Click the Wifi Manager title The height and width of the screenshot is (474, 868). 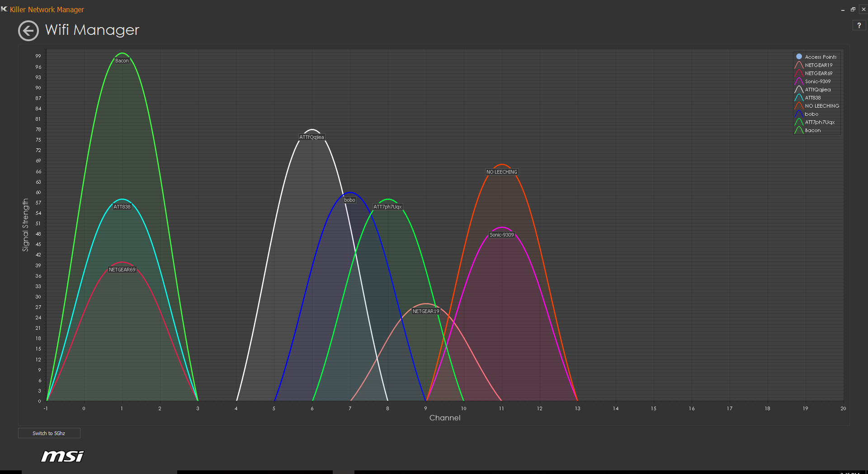[x=92, y=30]
